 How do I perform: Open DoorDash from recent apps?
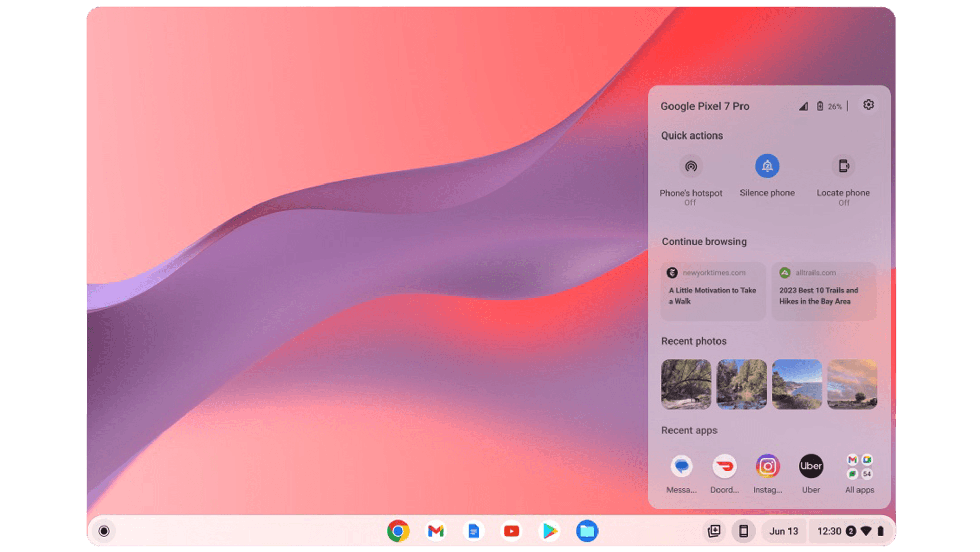(x=725, y=466)
